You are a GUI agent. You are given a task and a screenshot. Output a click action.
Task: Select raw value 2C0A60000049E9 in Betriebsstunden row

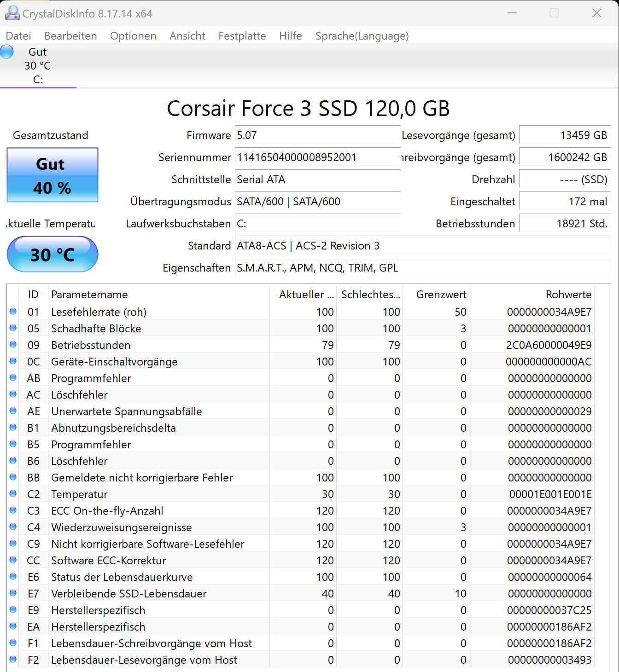pos(549,345)
